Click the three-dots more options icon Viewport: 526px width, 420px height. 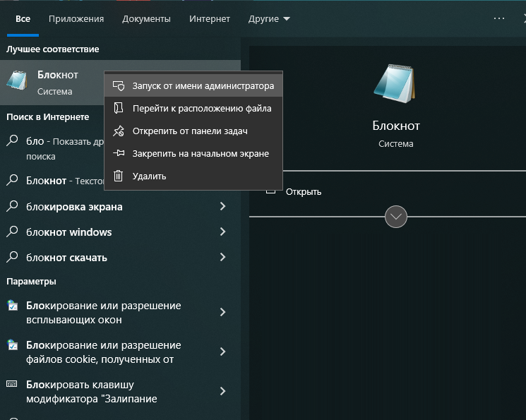(x=499, y=19)
